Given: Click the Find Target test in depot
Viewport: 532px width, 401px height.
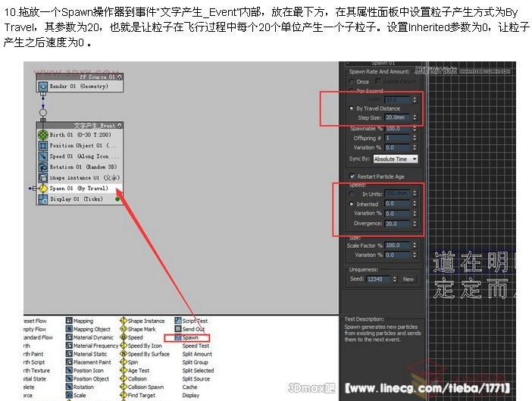Looking at the screenshot, I should [142, 396].
